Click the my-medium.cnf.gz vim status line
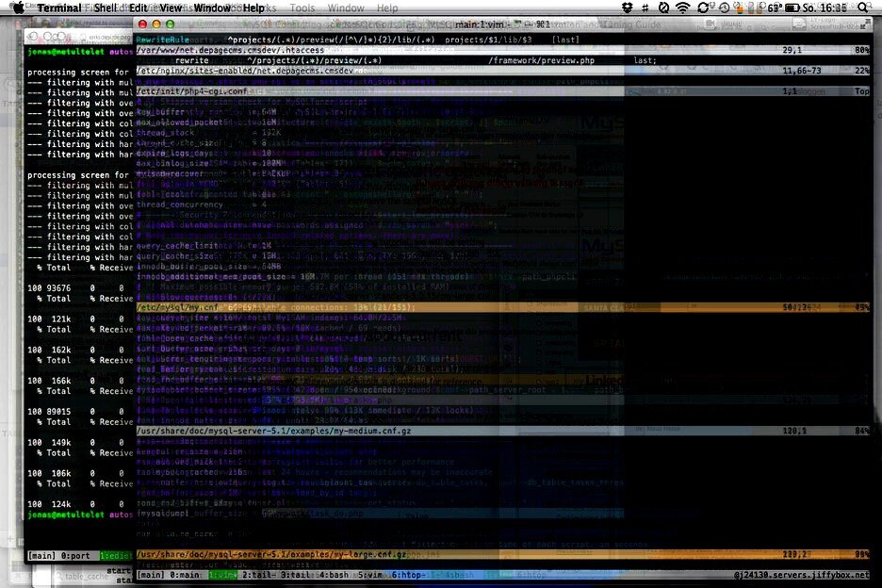Image resolution: width=882 pixels, height=588 pixels. (502, 431)
